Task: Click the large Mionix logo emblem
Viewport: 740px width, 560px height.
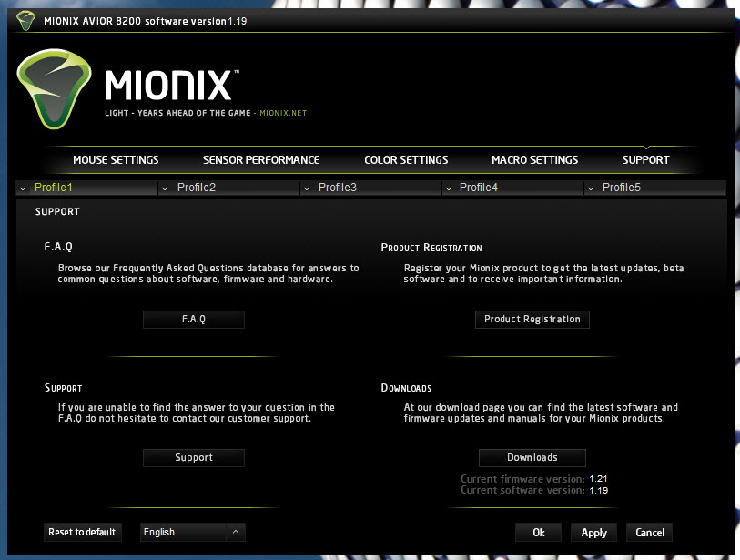Action: click(x=55, y=88)
